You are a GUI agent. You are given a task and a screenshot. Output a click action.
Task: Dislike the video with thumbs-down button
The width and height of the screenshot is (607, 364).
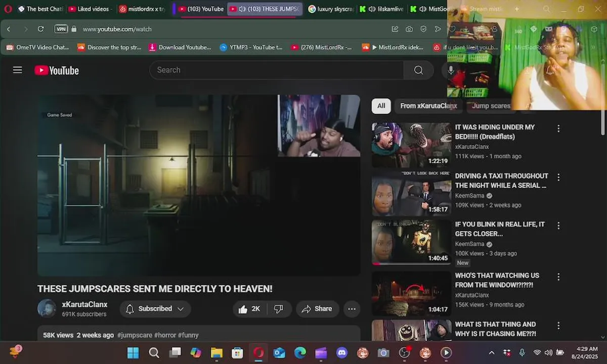click(279, 309)
